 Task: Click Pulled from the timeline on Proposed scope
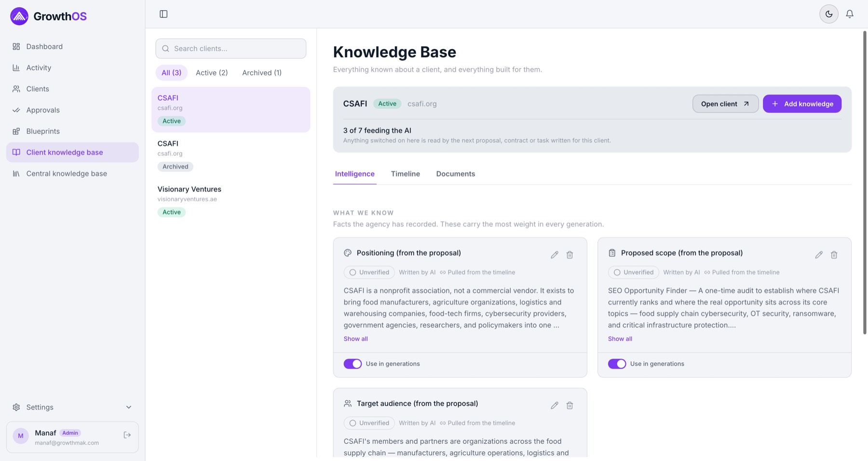tap(742, 272)
